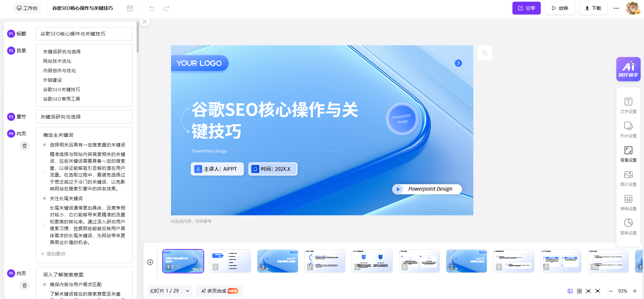Select slide thumbnail 9
Screen dimensions: 644x299
click(561, 261)
